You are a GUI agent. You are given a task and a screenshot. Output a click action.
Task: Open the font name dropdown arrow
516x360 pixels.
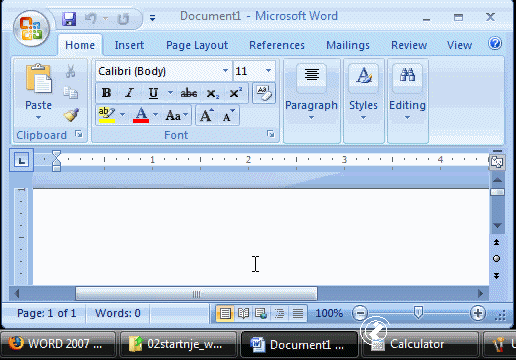(225, 71)
